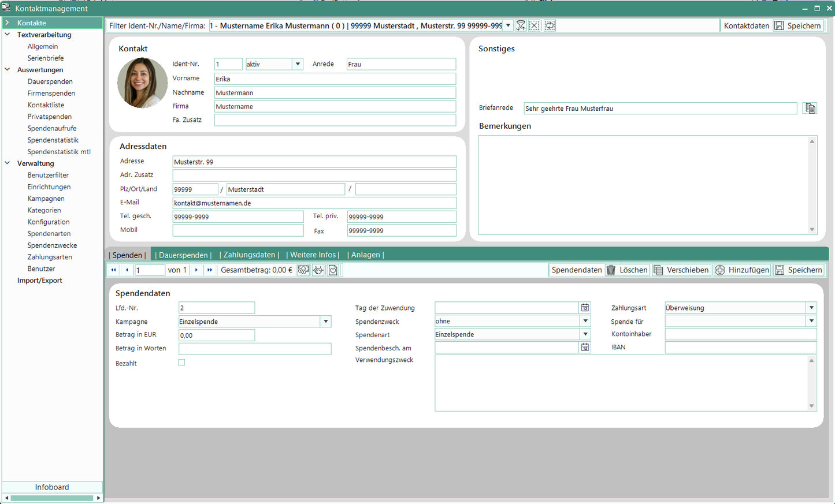Click the Betrag in EUR field

217,335
